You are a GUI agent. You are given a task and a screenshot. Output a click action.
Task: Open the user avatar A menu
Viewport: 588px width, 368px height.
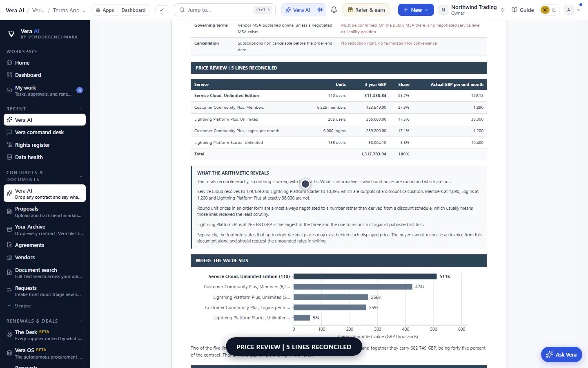tap(572, 10)
